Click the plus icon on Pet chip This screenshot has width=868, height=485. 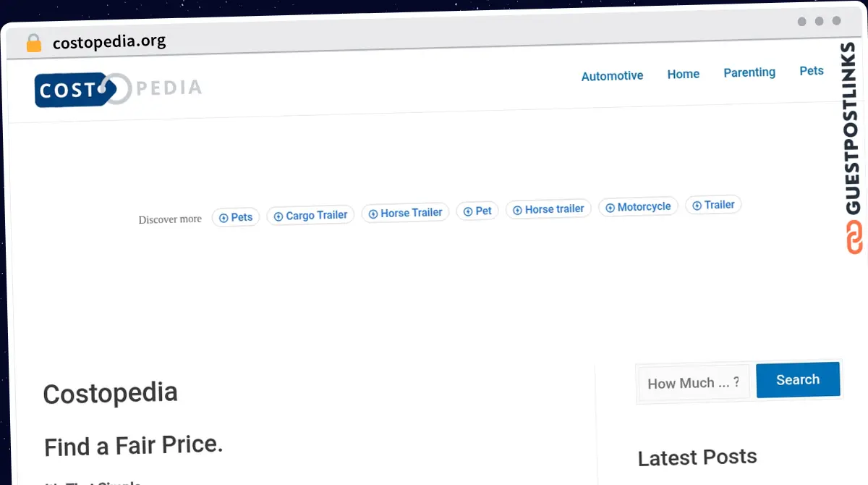coord(468,211)
